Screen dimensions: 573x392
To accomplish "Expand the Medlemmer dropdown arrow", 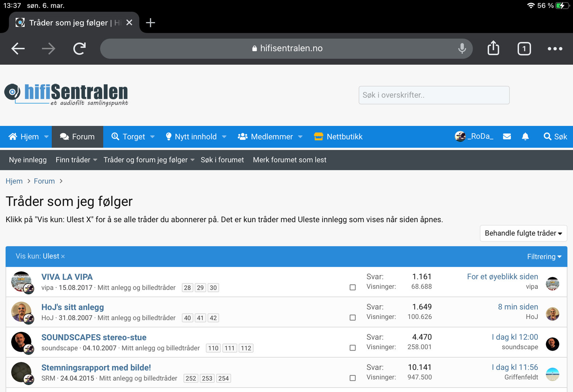I will pyautogui.click(x=300, y=137).
